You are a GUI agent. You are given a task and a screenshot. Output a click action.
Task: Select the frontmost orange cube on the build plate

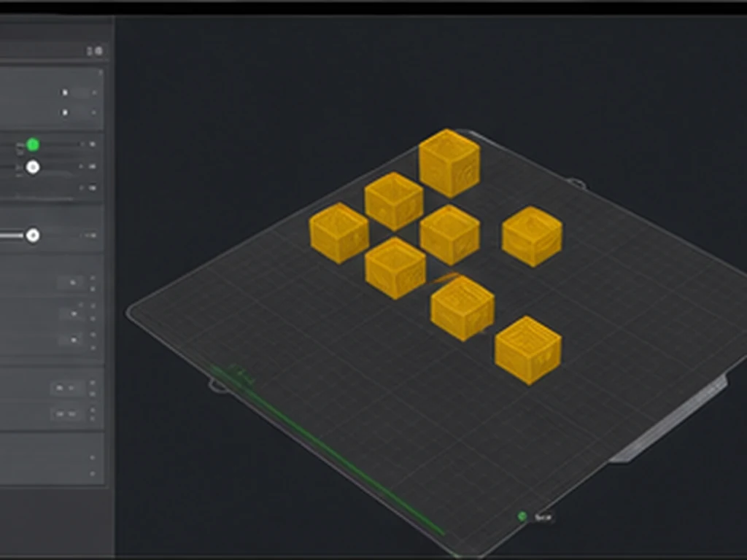point(528,350)
